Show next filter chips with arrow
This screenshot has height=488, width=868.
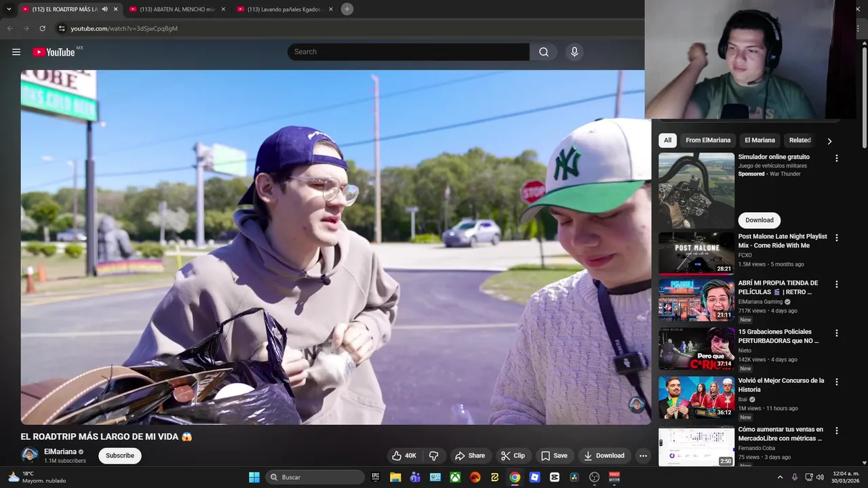coord(829,141)
